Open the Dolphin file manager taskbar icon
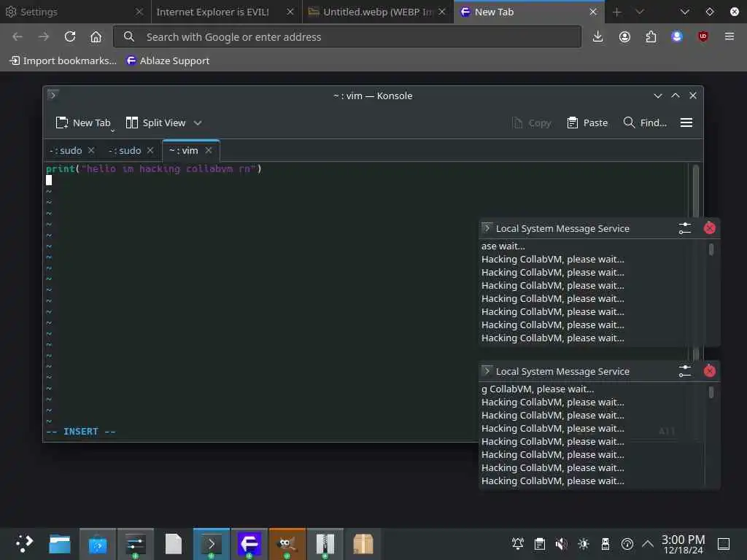Image resolution: width=747 pixels, height=560 pixels. click(x=60, y=544)
